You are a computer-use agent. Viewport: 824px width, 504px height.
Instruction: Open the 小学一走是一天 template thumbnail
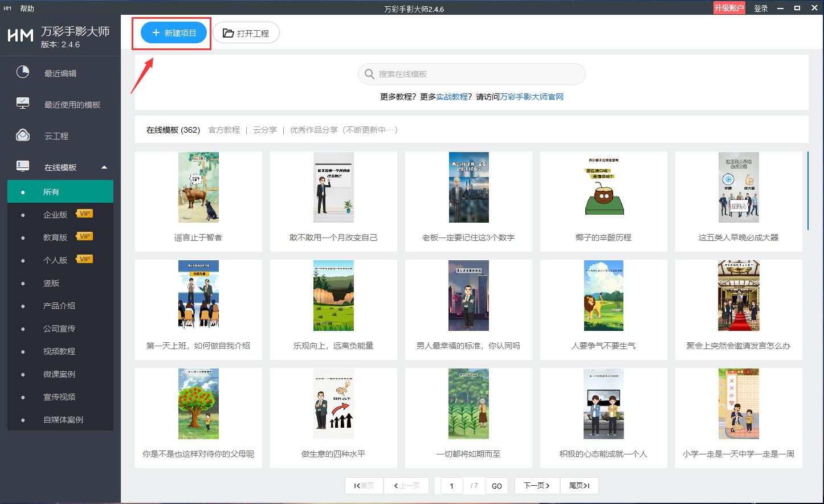(739, 404)
